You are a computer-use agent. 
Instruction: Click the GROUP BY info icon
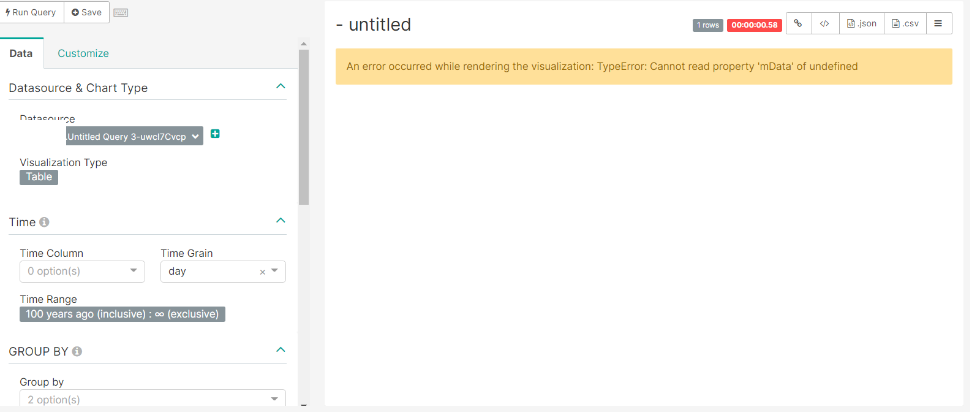click(x=77, y=351)
